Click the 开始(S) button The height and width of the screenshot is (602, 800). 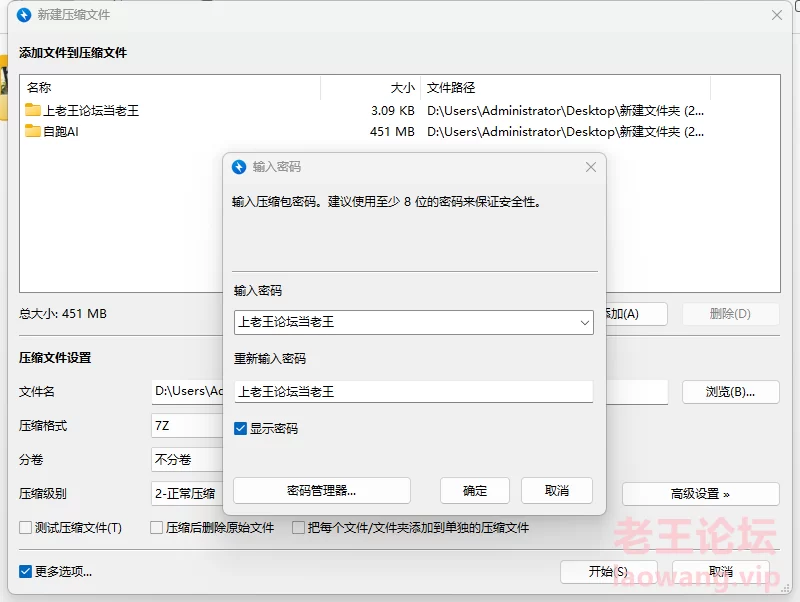(x=608, y=571)
